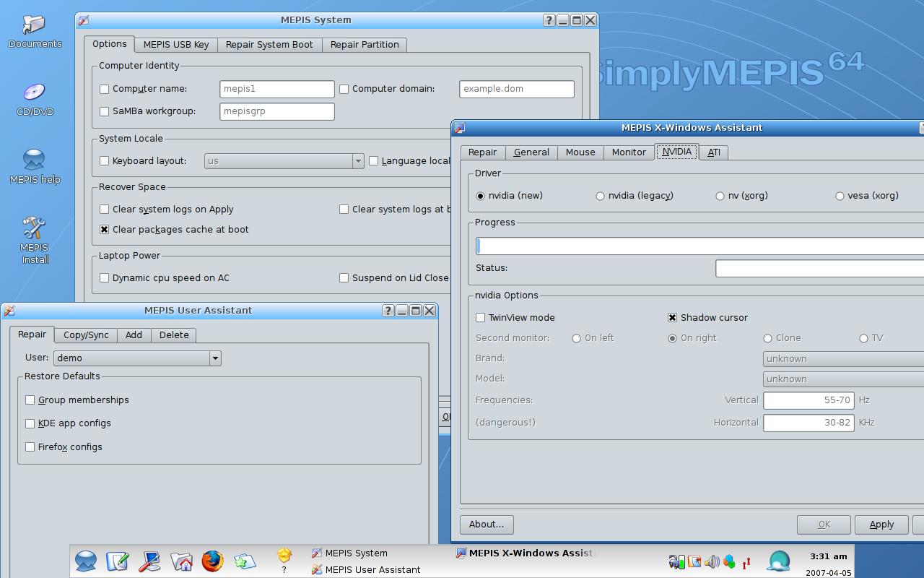Viewport: 924px width, 578px height.
Task: Open the Repair Partition tab
Action: tap(365, 45)
